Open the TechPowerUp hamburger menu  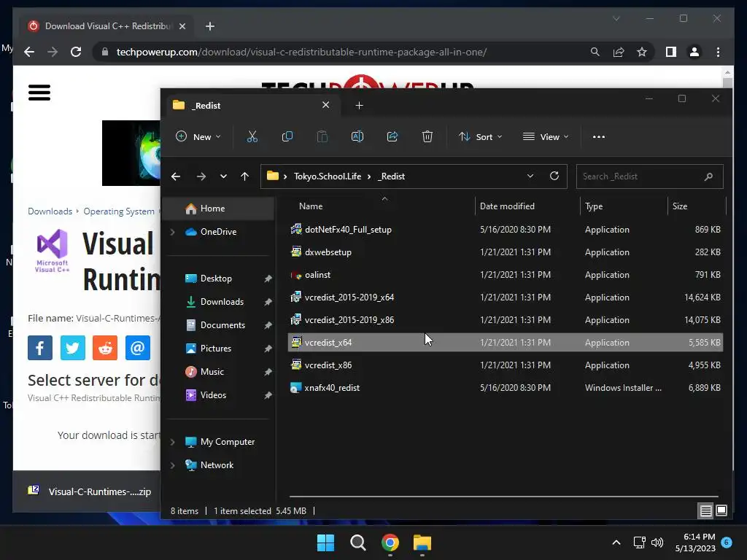(39, 93)
